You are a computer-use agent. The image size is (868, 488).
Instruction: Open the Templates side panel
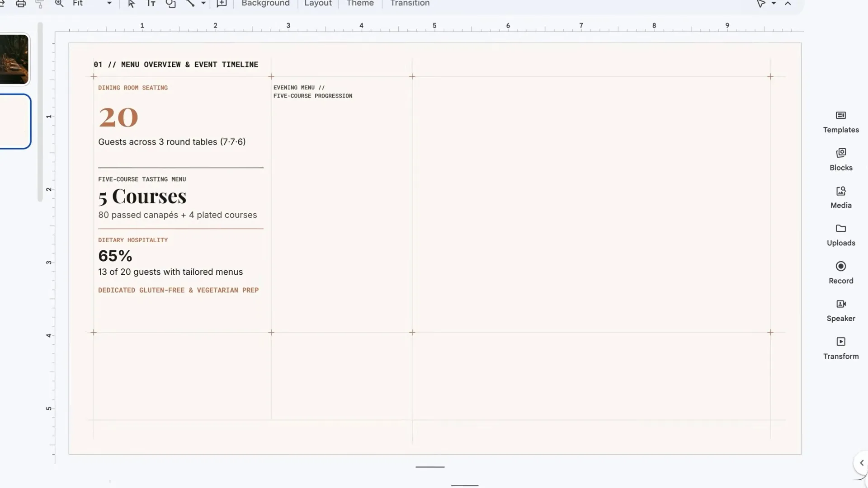click(x=841, y=122)
